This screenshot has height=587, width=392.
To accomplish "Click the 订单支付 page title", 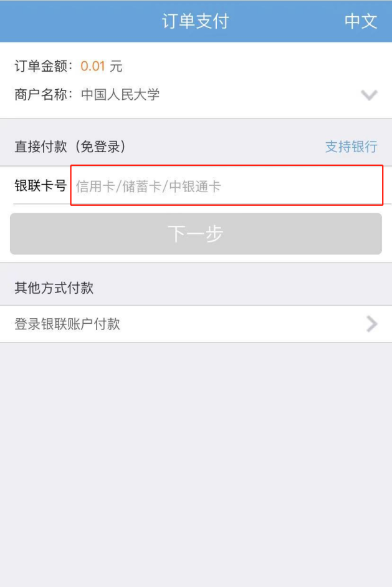I will point(196,21).
